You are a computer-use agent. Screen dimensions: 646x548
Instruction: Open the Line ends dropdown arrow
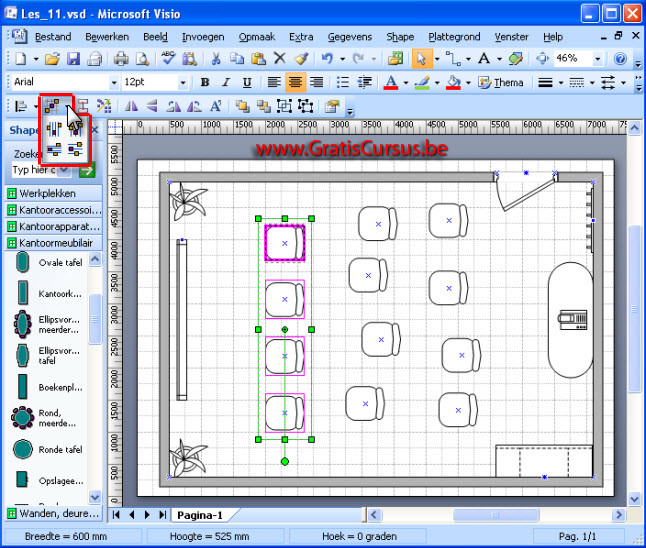pos(623,83)
